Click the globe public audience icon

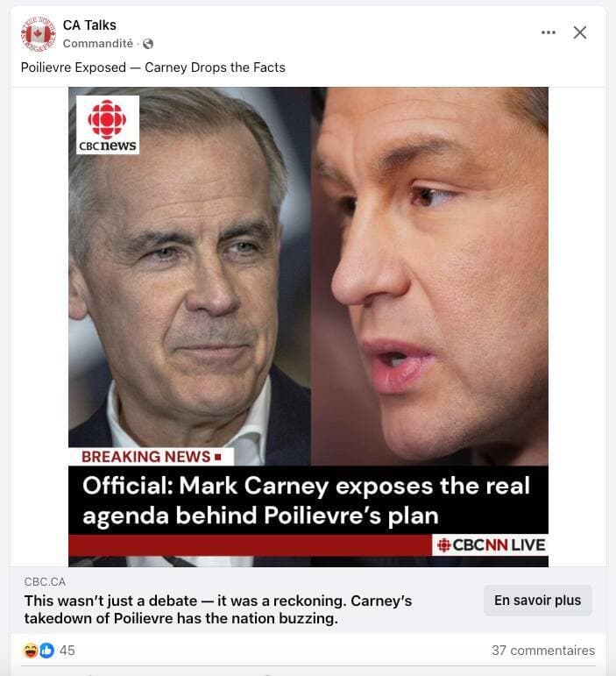coord(148,44)
